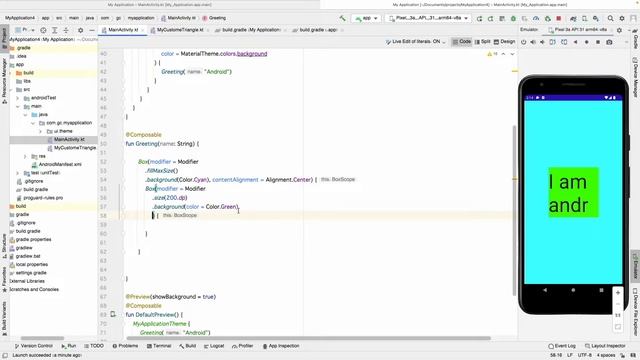Click emulator toolbar Back triangle icon
This screenshot has height=360, width=640.
576,42
